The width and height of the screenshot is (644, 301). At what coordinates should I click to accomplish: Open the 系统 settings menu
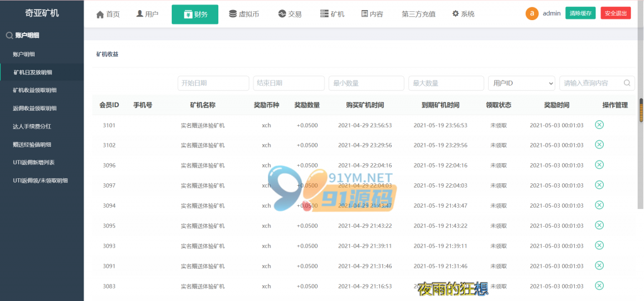[x=464, y=14]
